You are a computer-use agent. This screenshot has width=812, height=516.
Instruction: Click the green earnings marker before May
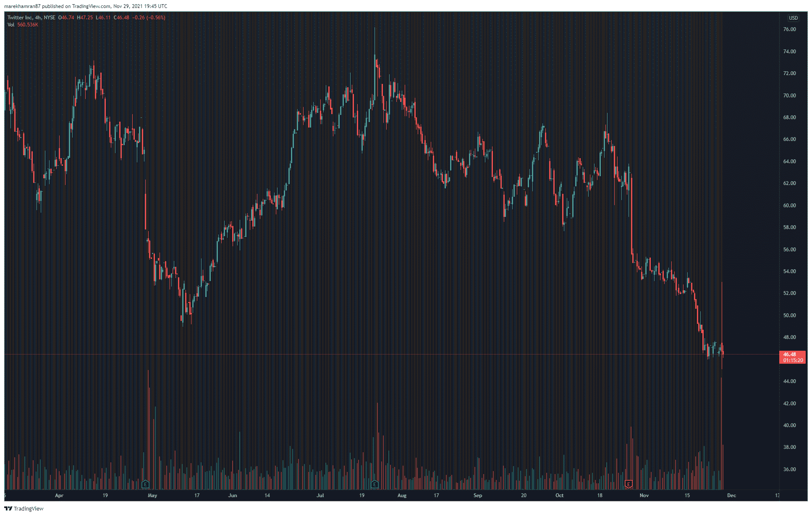click(145, 484)
